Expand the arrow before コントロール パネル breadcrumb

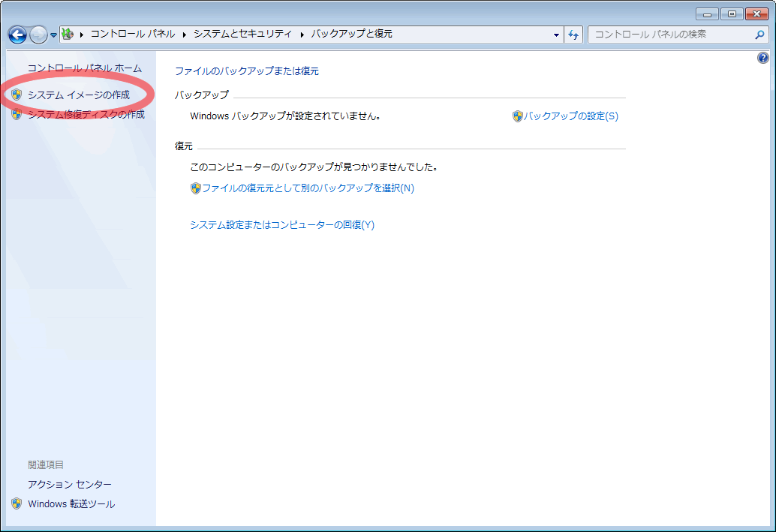[82, 35]
